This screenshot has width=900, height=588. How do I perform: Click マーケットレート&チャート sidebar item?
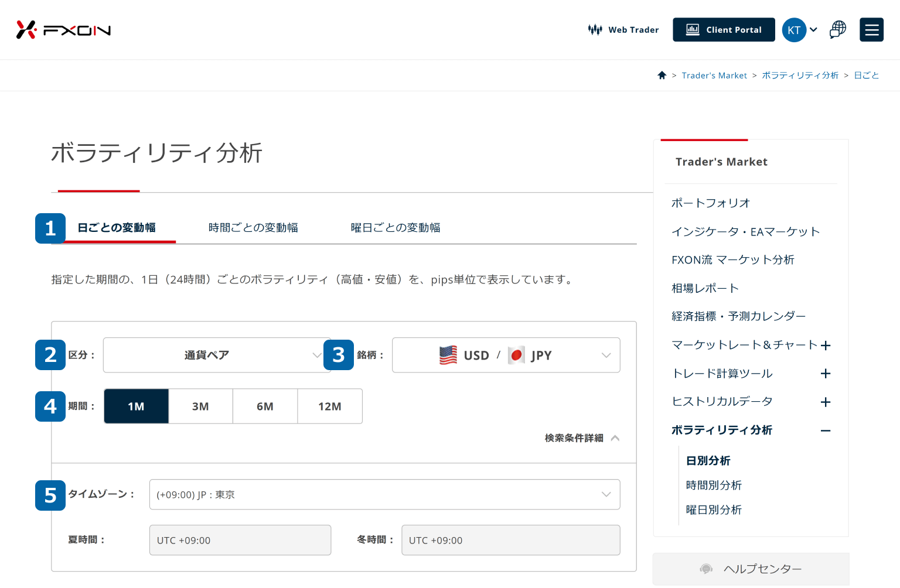[744, 345]
